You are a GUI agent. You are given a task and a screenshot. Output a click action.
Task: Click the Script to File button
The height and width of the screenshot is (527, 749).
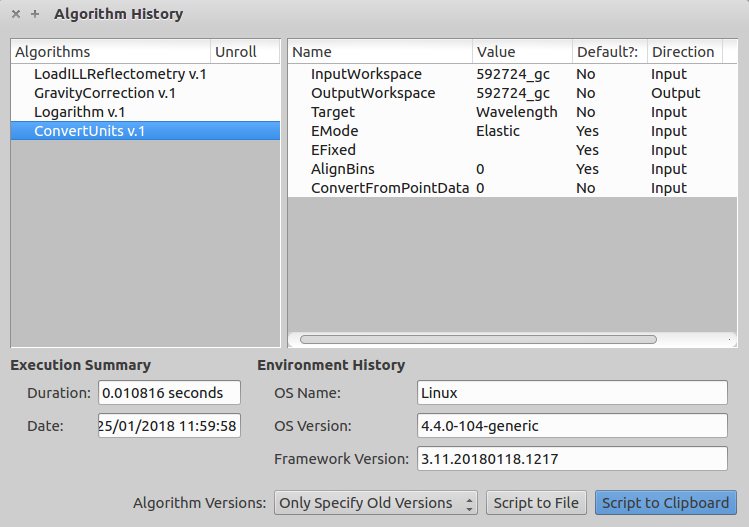[x=536, y=503]
